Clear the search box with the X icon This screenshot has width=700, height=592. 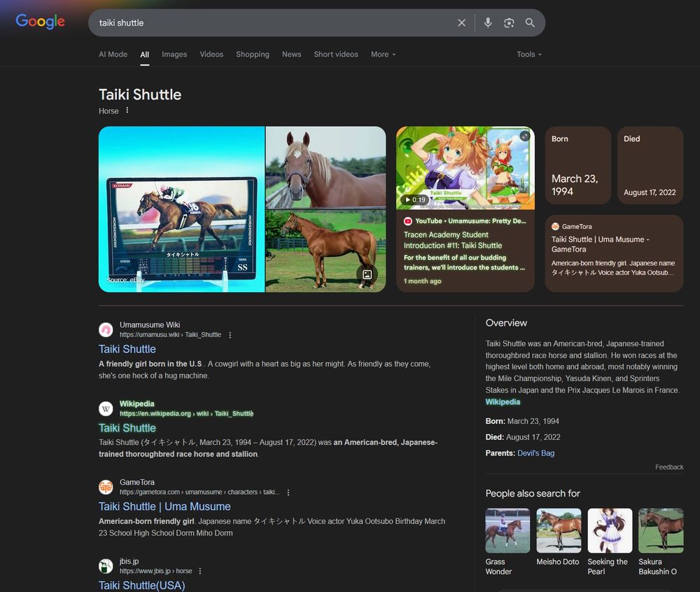(461, 23)
